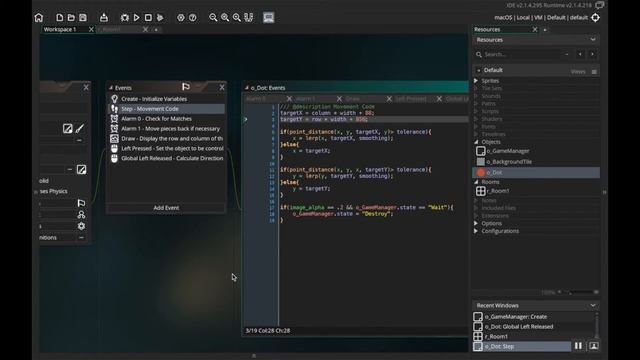Edit the sprite with the brush icon
This screenshot has height=360, width=640.
[80, 129]
